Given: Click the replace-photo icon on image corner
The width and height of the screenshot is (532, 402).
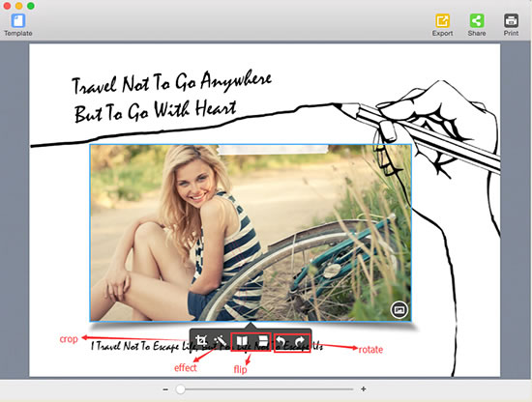Looking at the screenshot, I should pyautogui.click(x=399, y=310).
